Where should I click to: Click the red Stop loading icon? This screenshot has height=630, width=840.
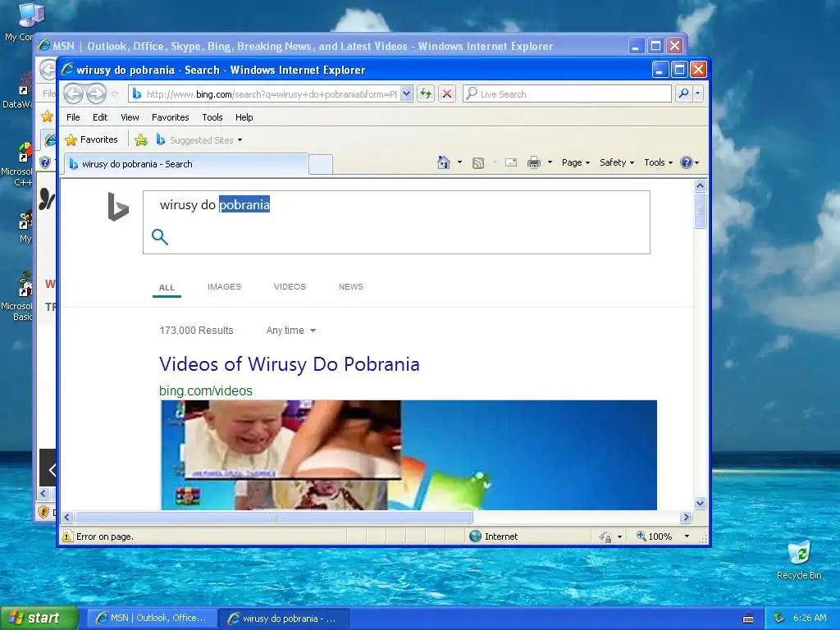tap(447, 94)
